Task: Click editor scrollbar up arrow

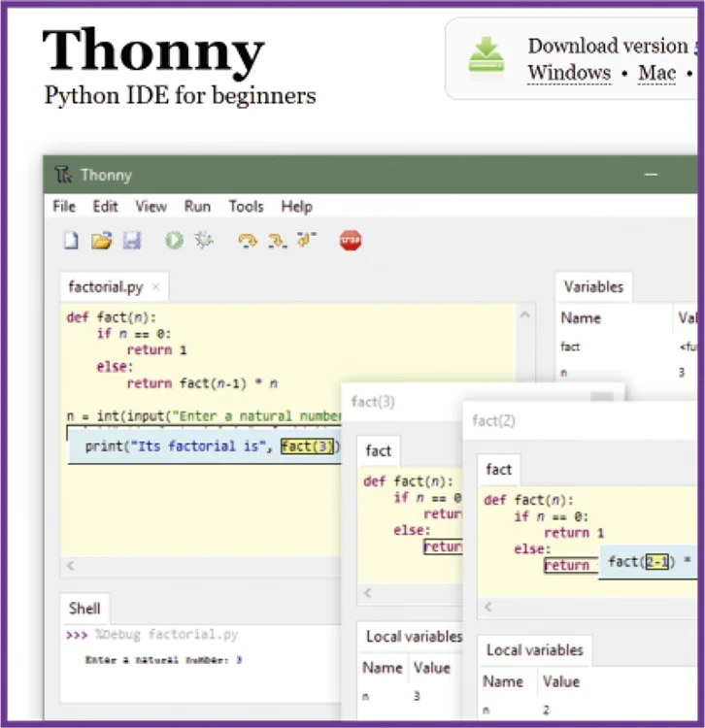Action: 524,314
